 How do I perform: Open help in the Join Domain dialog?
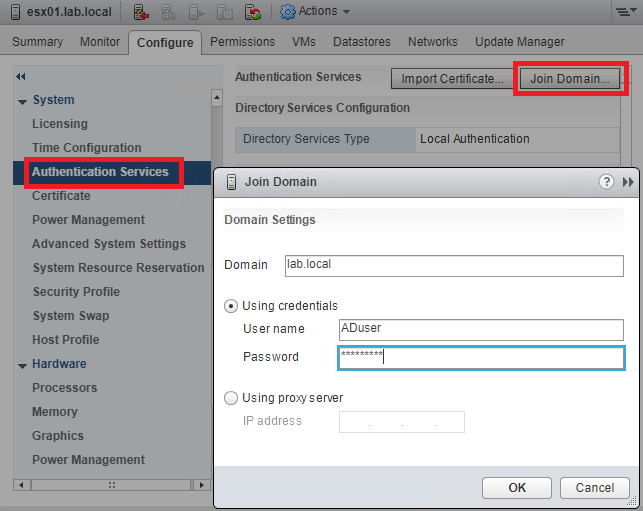(x=607, y=181)
